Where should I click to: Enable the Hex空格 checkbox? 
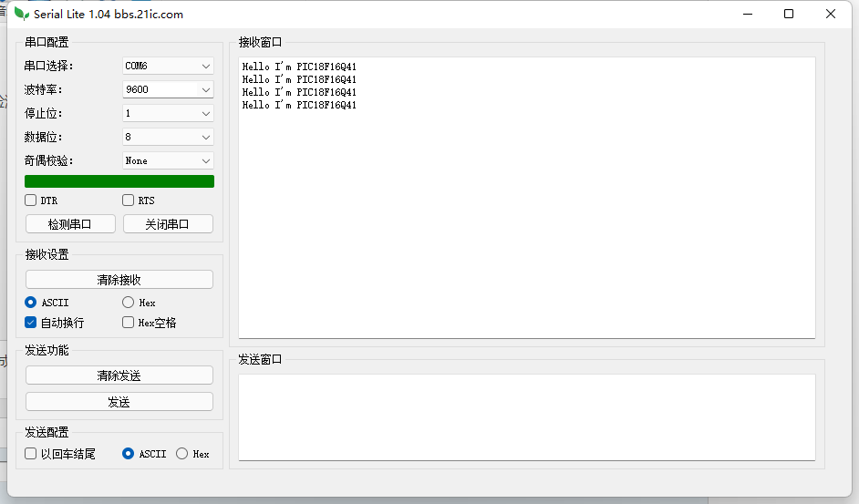(129, 323)
